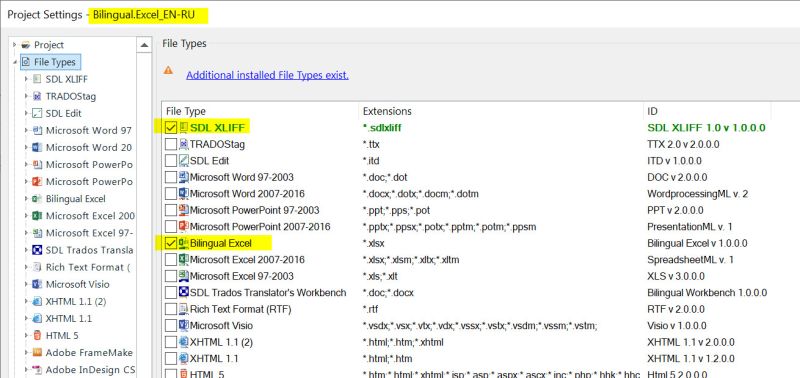Click the Rich Text Format tree icon

(x=37, y=267)
